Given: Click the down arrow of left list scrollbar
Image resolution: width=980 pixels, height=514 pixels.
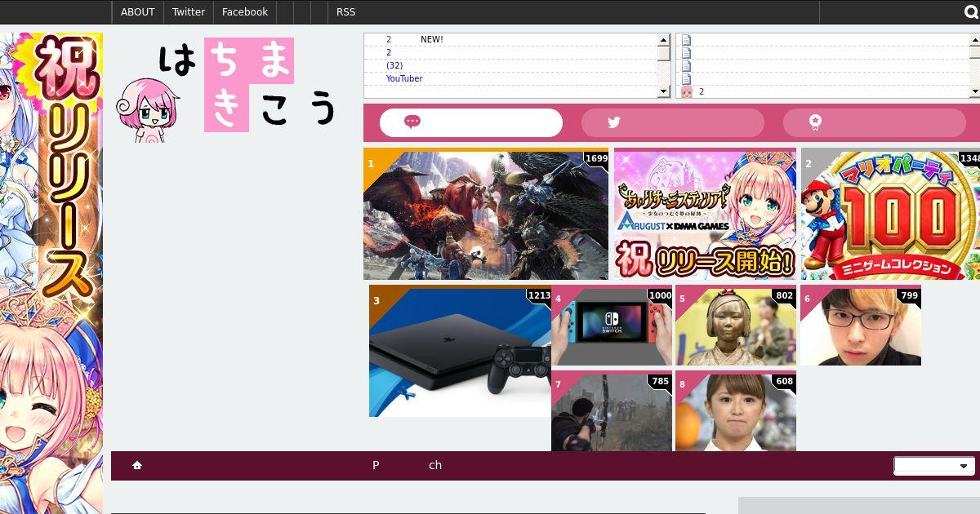Looking at the screenshot, I should pyautogui.click(x=664, y=91).
